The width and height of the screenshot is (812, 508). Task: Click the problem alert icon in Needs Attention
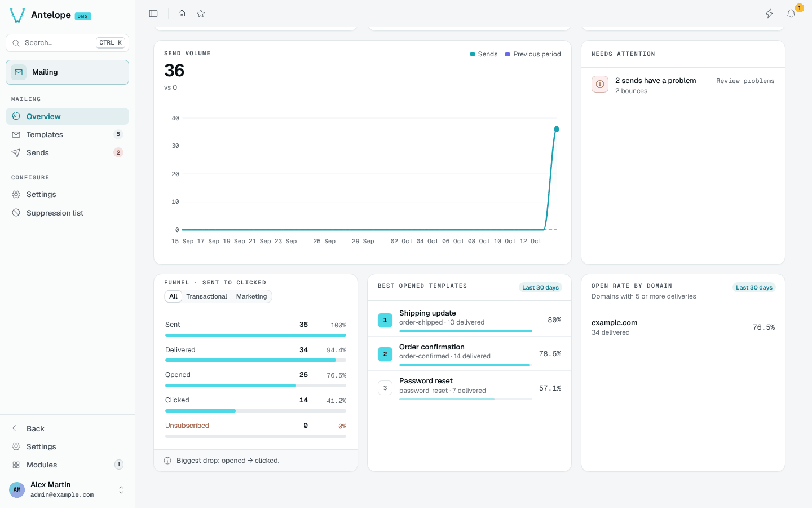[600, 84]
